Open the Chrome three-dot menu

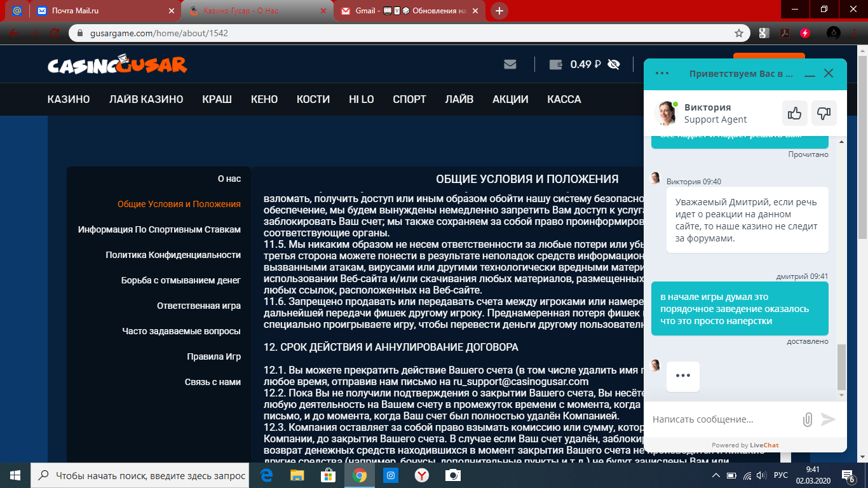[855, 33]
